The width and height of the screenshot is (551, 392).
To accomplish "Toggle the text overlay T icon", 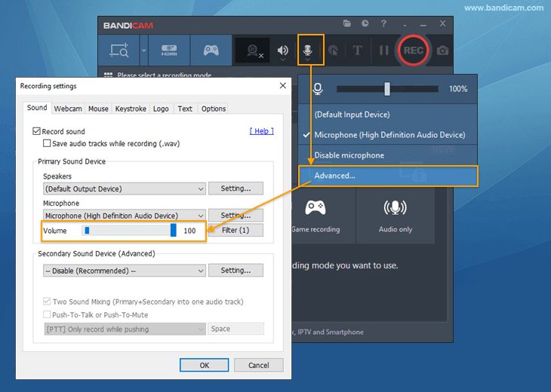I will (357, 51).
